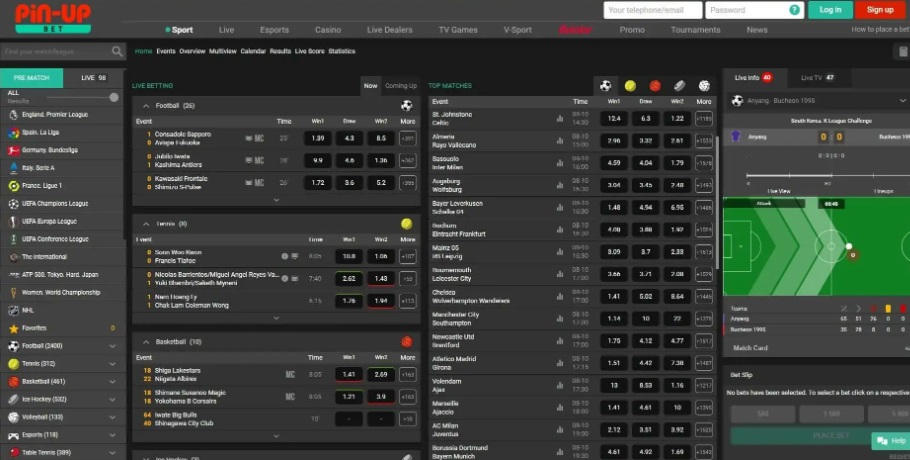The image size is (910, 460).
Task: Expand Tennis (312) sidebar category
Action: (113, 364)
